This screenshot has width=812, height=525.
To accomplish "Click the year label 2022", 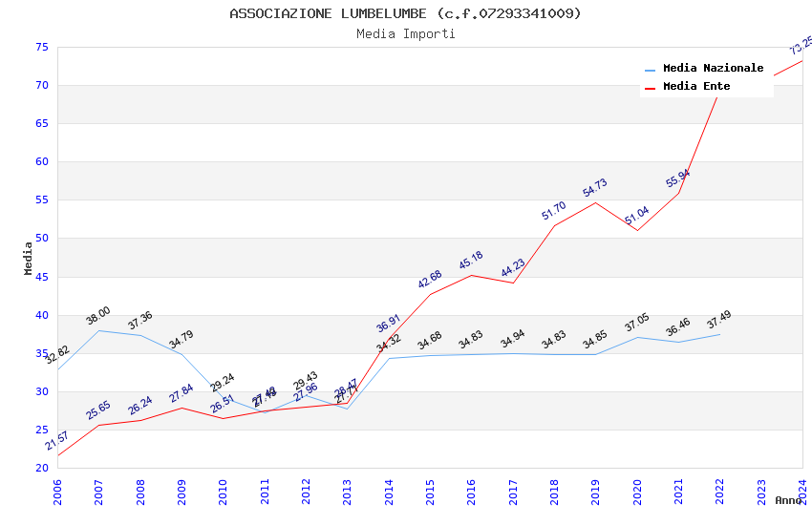I will tap(720, 492).
